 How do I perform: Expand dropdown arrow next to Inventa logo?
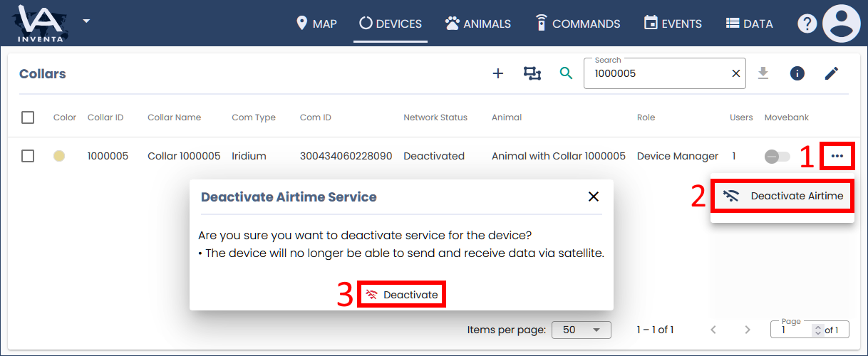[86, 21]
